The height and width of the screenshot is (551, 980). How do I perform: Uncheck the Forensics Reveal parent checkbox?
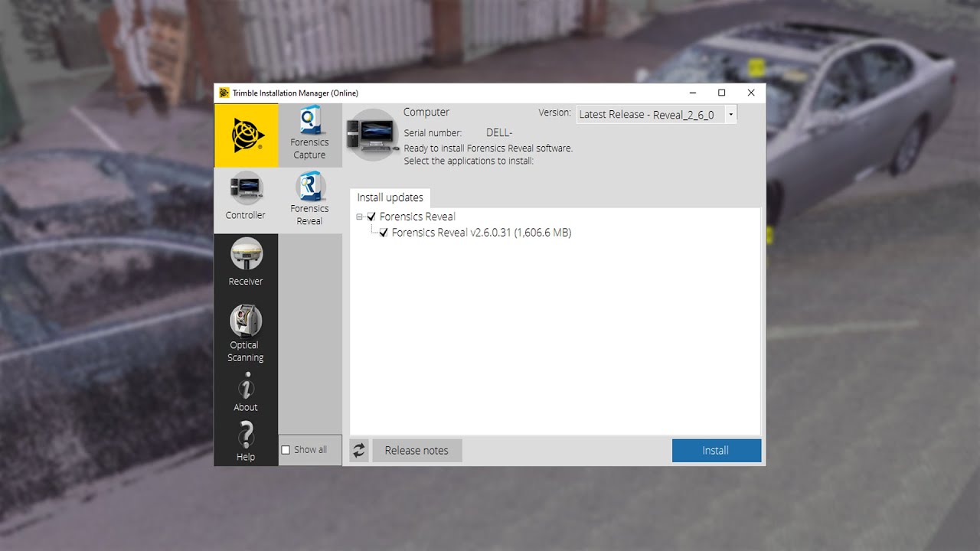point(371,217)
